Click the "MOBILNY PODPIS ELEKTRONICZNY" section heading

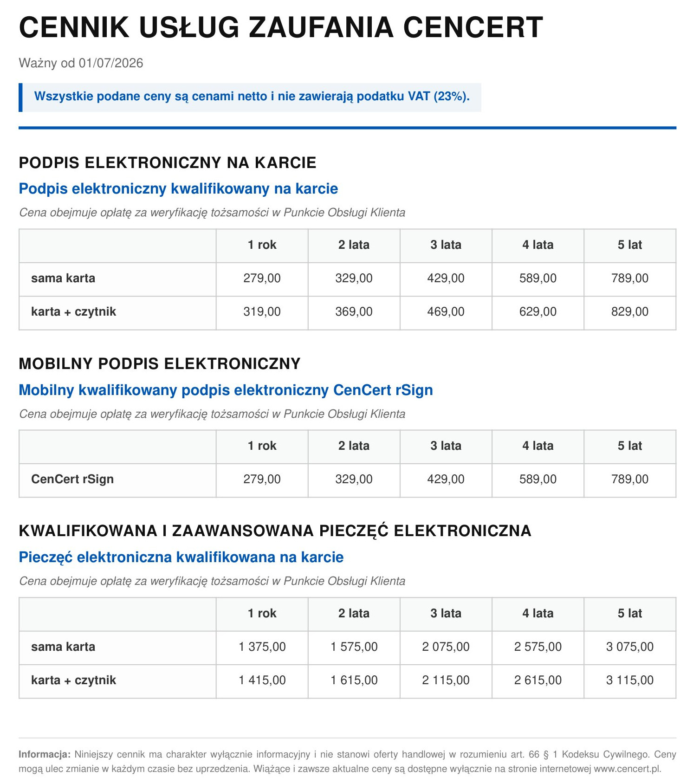[x=160, y=364]
